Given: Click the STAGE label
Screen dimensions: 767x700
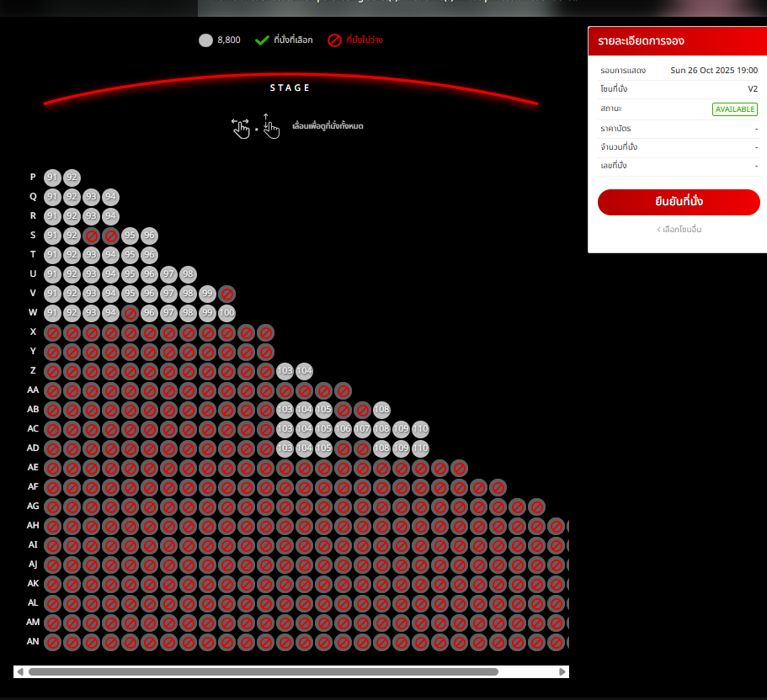Looking at the screenshot, I should click(x=290, y=88).
